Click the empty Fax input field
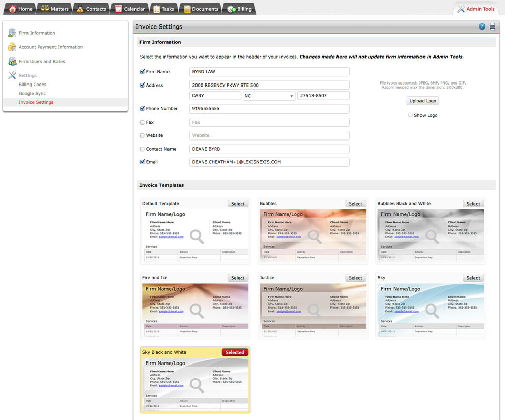Screen dimensions: 505x420 tap(269, 122)
